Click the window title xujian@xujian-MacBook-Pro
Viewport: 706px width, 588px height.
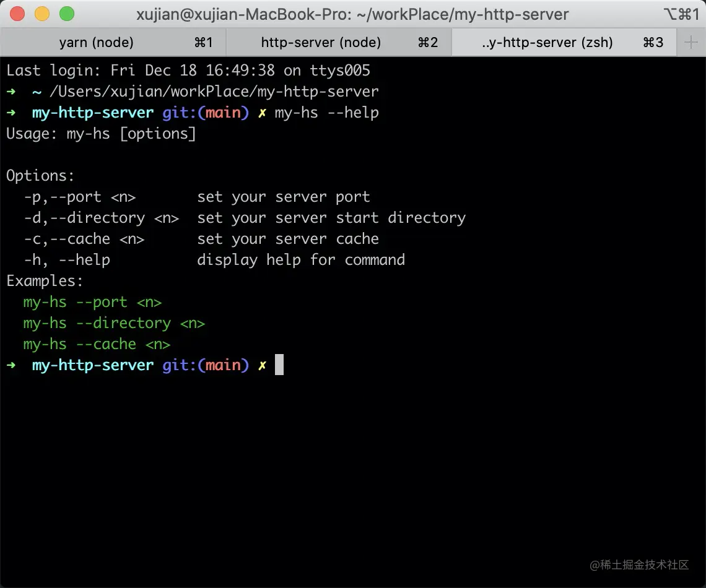tap(352, 14)
